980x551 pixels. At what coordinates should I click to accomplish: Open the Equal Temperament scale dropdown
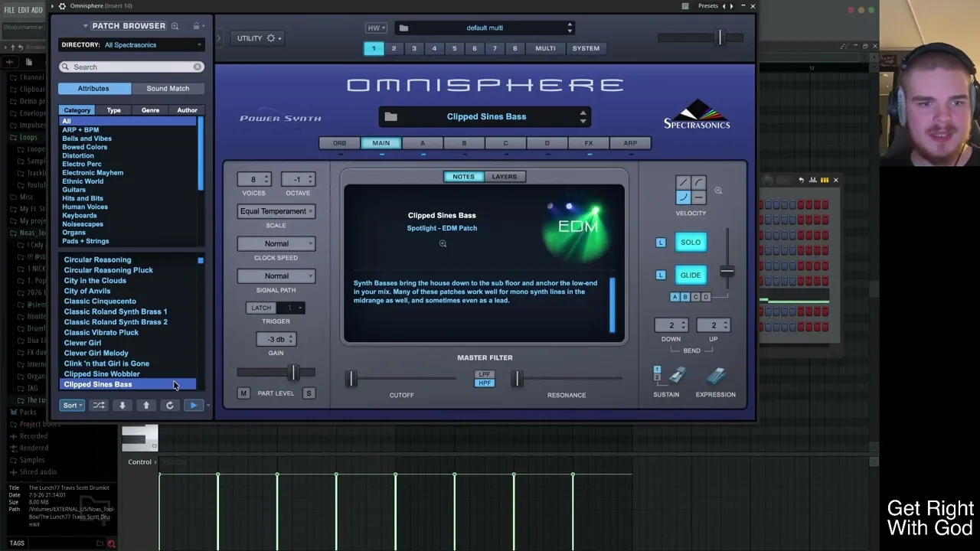click(276, 211)
